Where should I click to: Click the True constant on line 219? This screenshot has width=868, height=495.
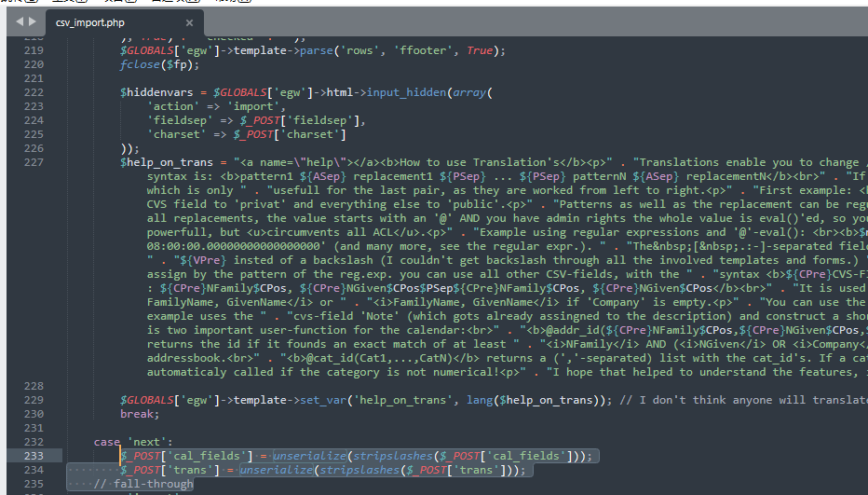(480, 50)
